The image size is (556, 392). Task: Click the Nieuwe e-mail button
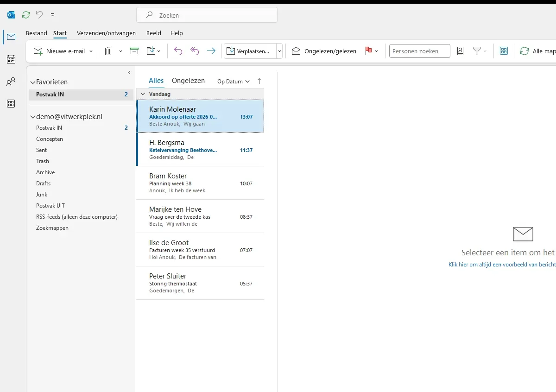[59, 51]
